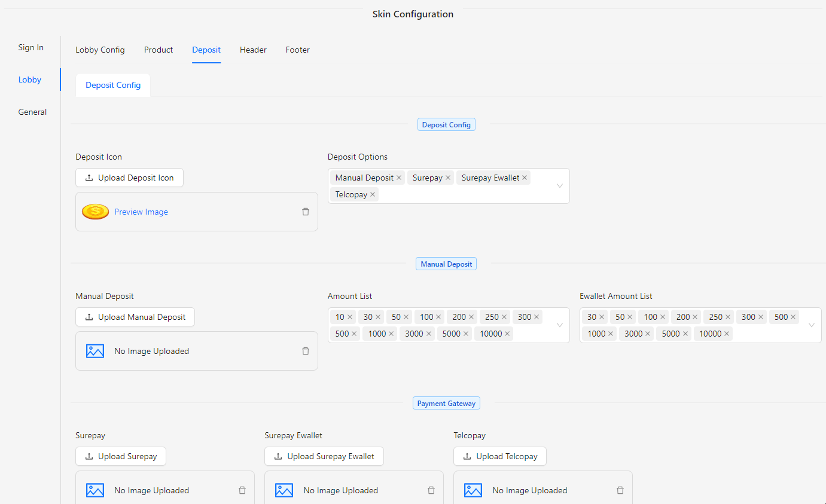
Task: Open the Amount List dropdown arrow
Action: 560,325
